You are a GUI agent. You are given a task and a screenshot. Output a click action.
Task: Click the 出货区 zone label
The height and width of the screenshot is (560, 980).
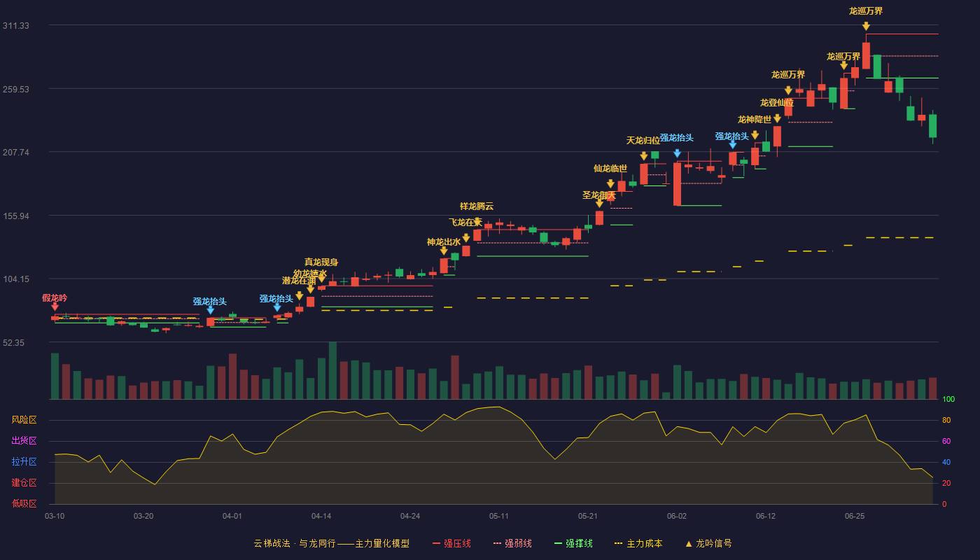pos(24,441)
